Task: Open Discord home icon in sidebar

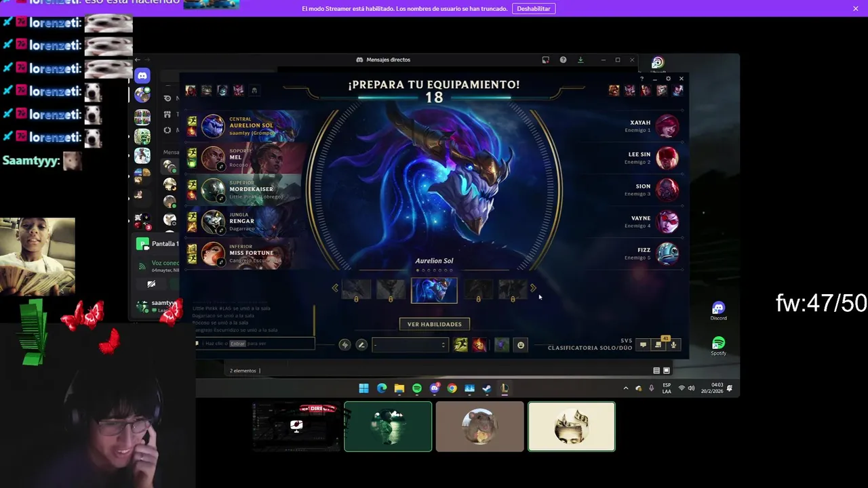Action: click(142, 76)
